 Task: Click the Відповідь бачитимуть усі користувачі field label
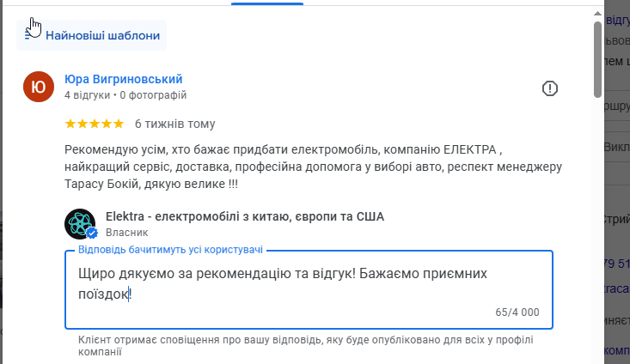pos(170,249)
